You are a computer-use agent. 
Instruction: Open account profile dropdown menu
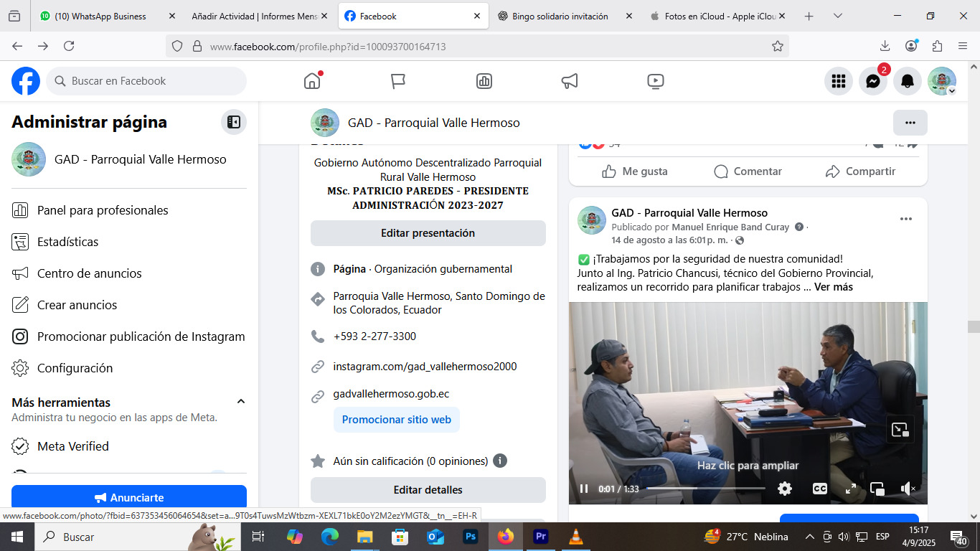click(941, 81)
